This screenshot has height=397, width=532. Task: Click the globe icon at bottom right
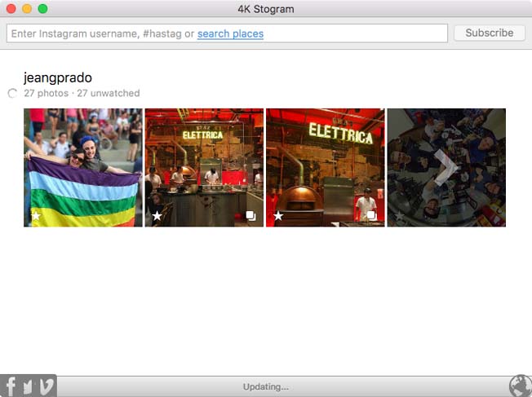519,386
